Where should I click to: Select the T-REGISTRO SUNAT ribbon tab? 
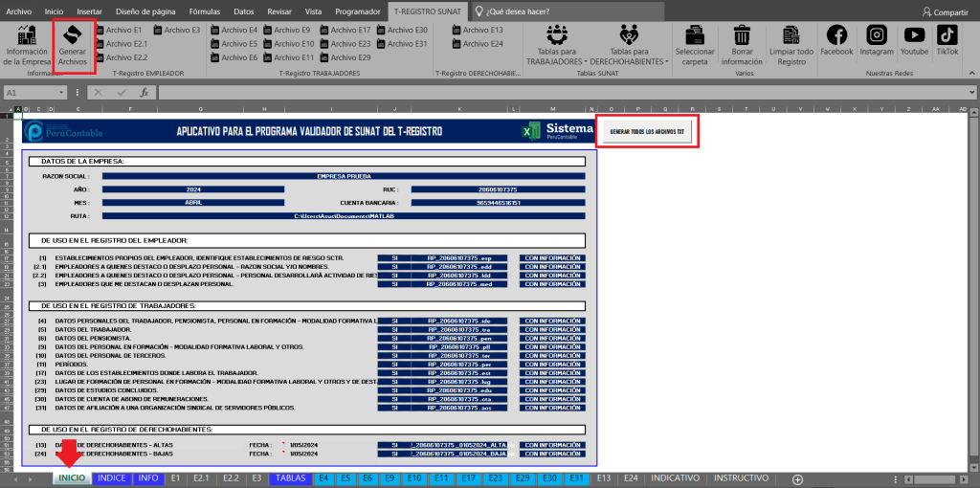click(428, 11)
